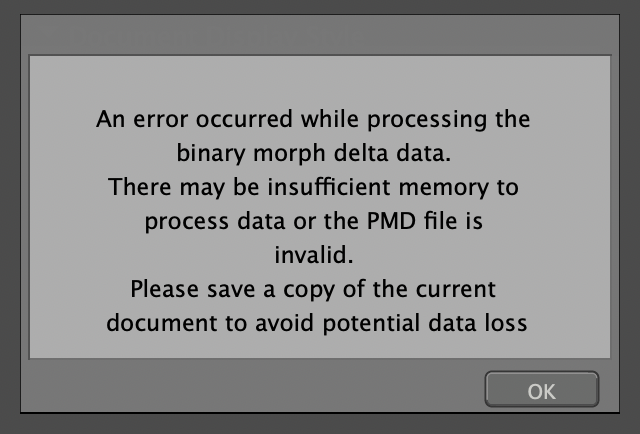
Task: Click the "There may be insufficient memory" line
Action: [319, 187]
